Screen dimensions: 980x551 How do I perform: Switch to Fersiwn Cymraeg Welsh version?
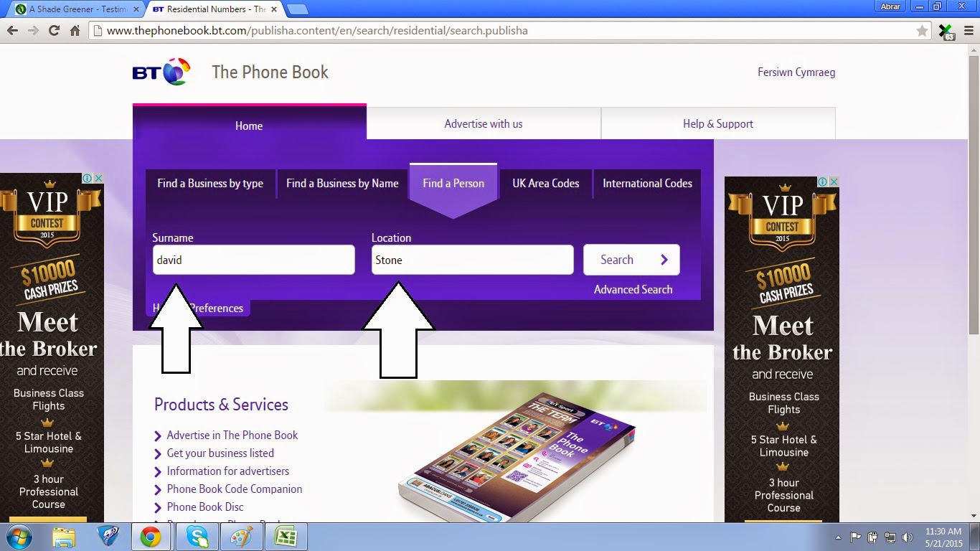coord(796,72)
